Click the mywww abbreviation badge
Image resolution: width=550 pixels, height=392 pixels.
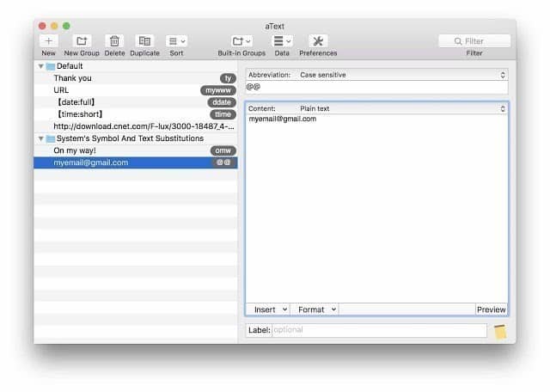coord(218,90)
